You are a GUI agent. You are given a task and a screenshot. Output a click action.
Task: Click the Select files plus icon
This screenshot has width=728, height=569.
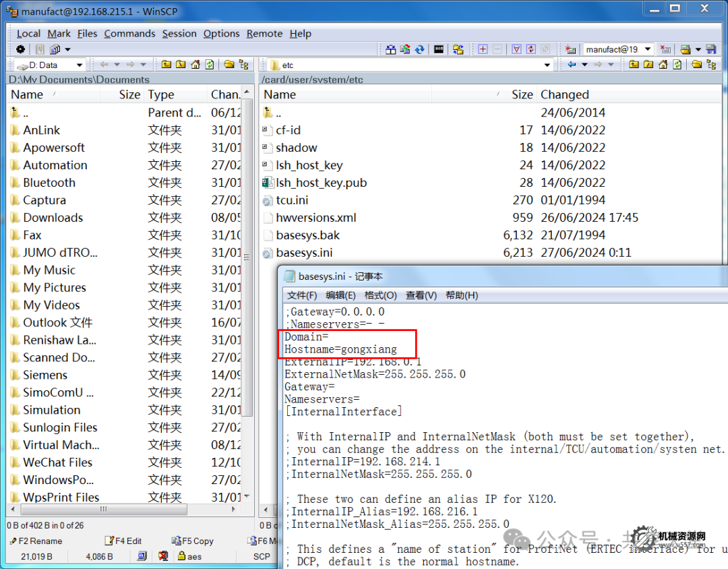point(483,49)
